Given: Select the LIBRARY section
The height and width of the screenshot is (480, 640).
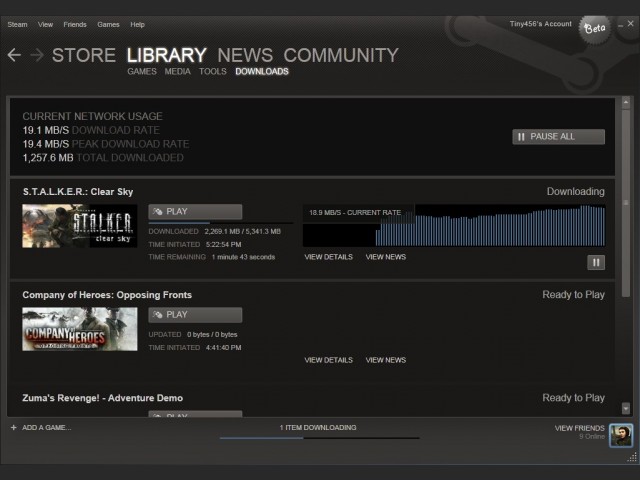Looking at the screenshot, I should pyautogui.click(x=167, y=55).
